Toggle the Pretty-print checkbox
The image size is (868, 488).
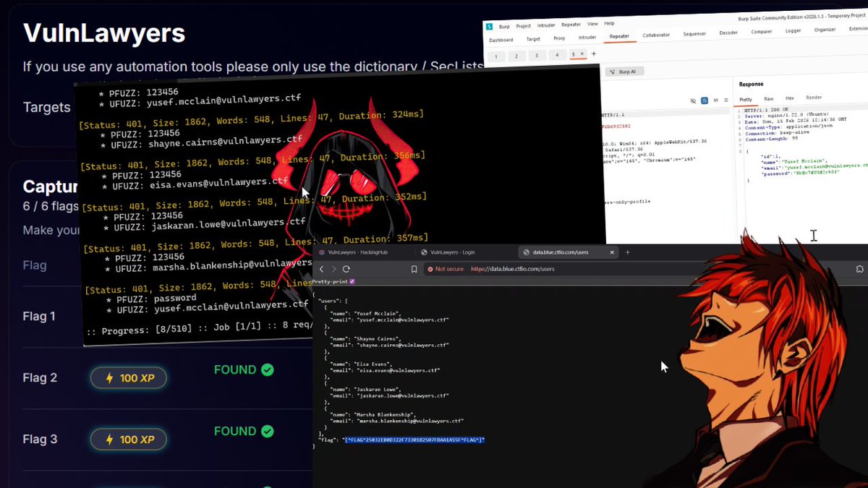tap(352, 281)
